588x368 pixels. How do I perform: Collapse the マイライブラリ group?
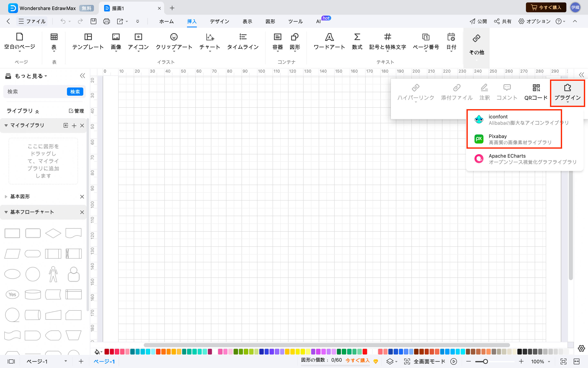[x=6, y=126]
